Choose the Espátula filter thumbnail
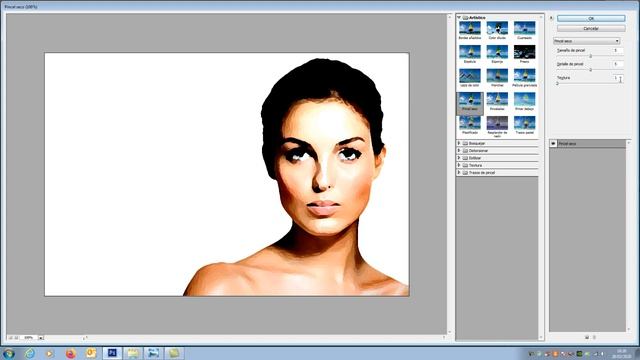 [470, 52]
